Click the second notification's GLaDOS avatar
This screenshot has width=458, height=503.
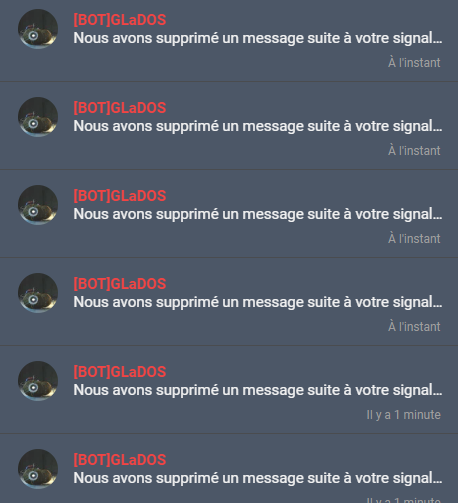[38, 117]
